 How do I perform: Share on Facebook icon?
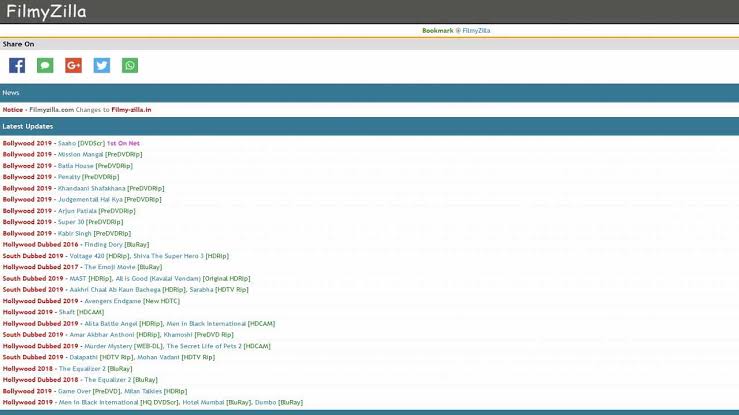click(x=17, y=65)
